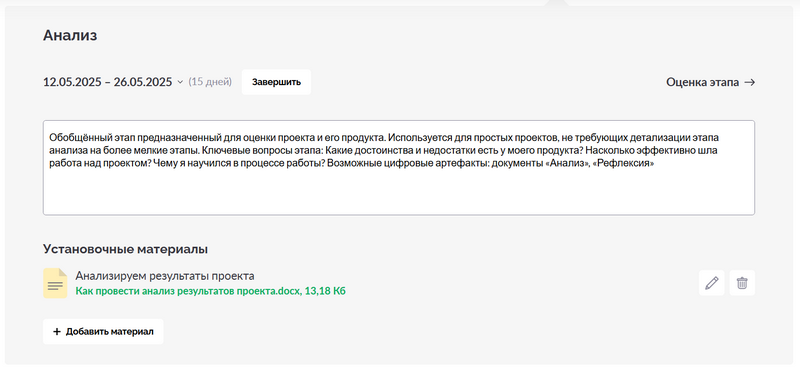
Task: Open the file Как провести анализ результатов проекта.docx
Action: click(188, 291)
